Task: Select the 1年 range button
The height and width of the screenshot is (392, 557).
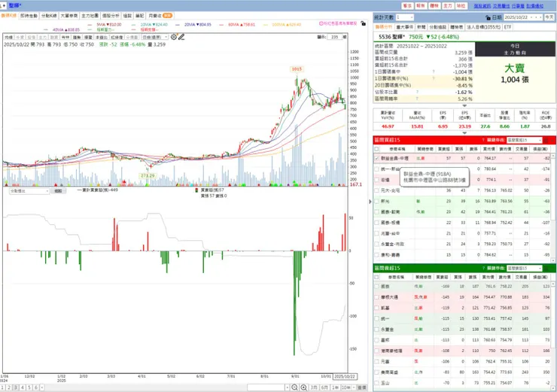Action: pos(335,387)
